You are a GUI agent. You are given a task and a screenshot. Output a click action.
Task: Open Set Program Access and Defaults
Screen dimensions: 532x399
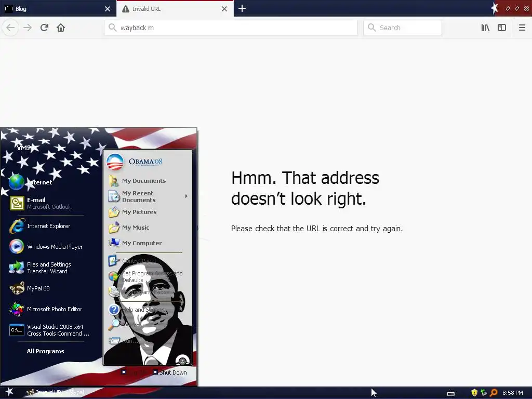146,276
